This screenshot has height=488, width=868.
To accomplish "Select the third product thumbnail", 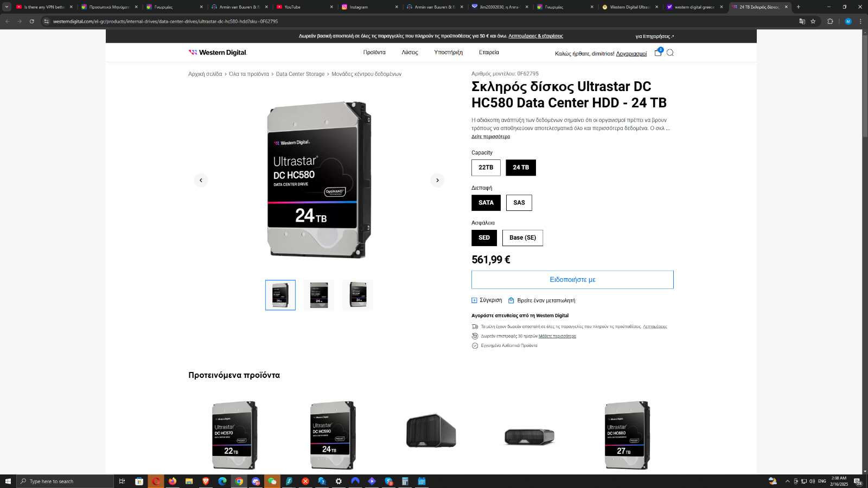I will 358,295.
